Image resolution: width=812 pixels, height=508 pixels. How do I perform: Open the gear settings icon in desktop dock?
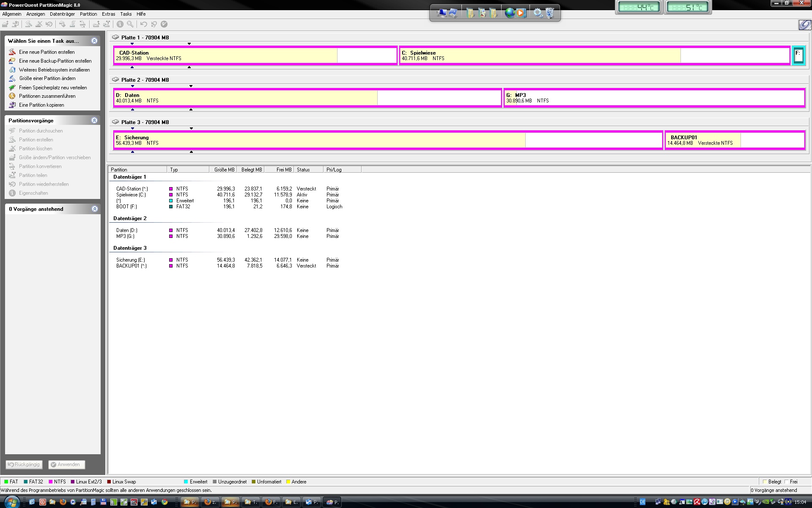(x=538, y=13)
